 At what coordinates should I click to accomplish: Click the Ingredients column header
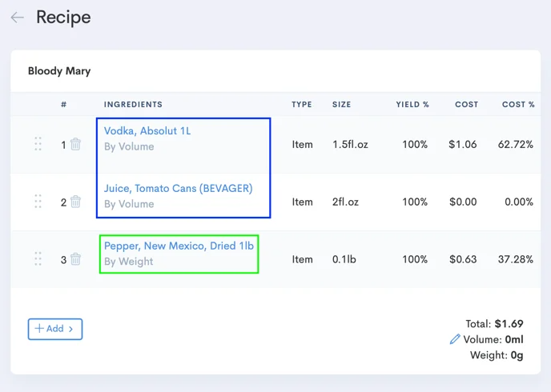pyautogui.click(x=133, y=105)
